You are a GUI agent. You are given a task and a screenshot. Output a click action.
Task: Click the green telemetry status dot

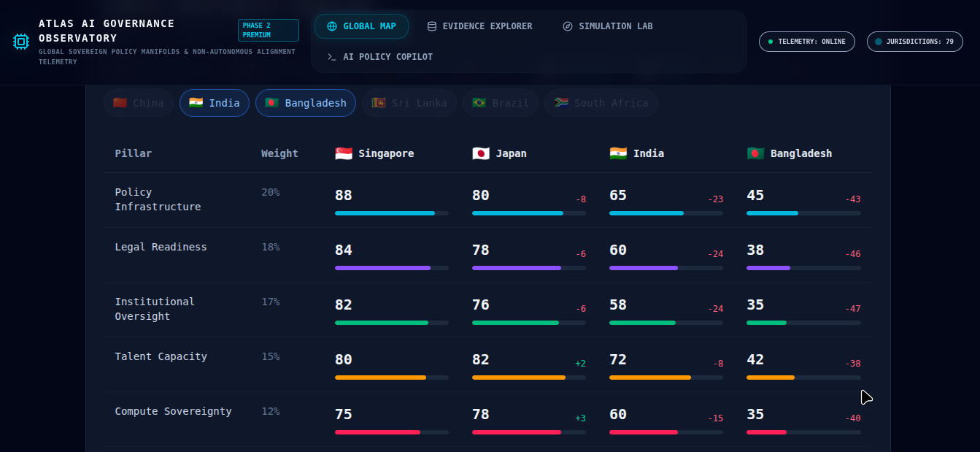pos(771,42)
